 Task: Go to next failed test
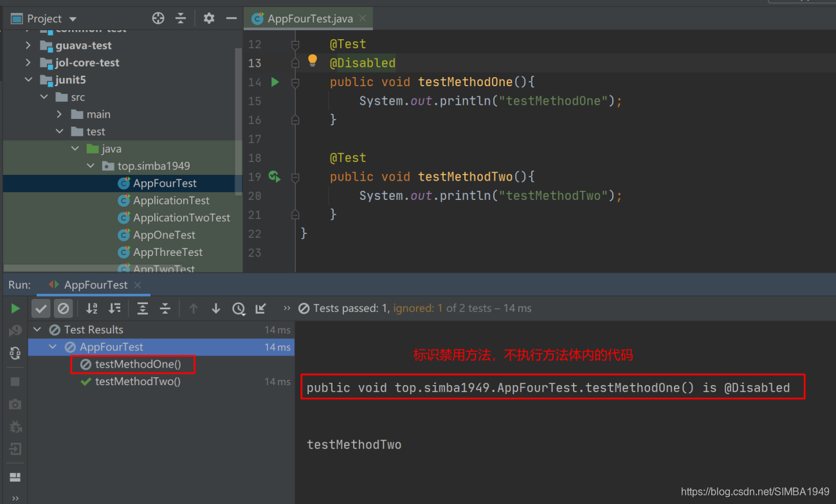pyautogui.click(x=216, y=309)
